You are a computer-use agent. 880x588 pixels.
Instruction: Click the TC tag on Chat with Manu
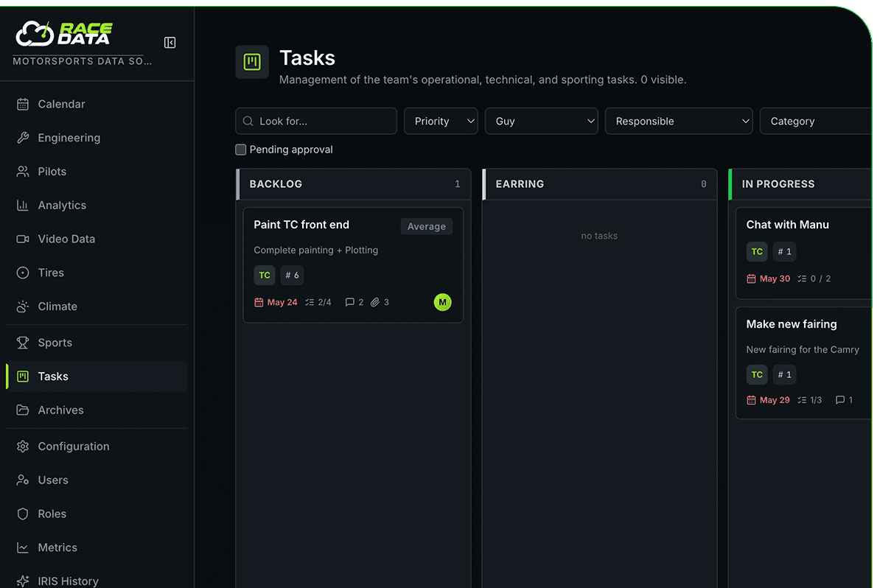(757, 252)
